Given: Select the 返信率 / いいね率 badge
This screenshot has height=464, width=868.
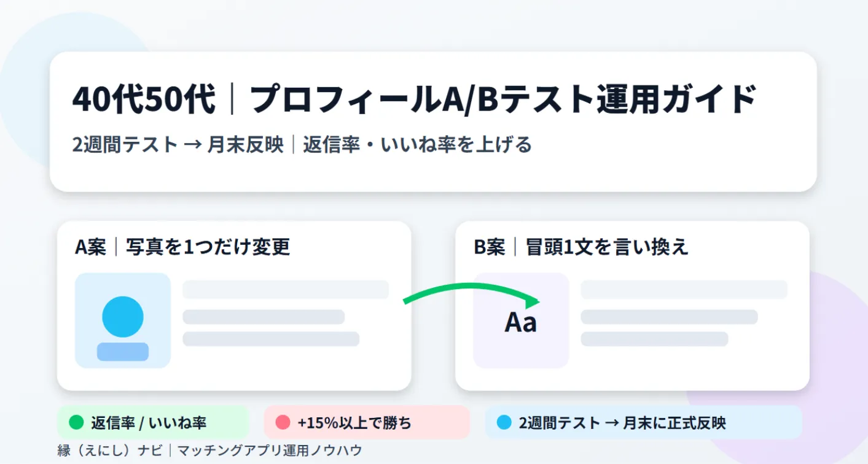Looking at the screenshot, I should pos(153,422).
